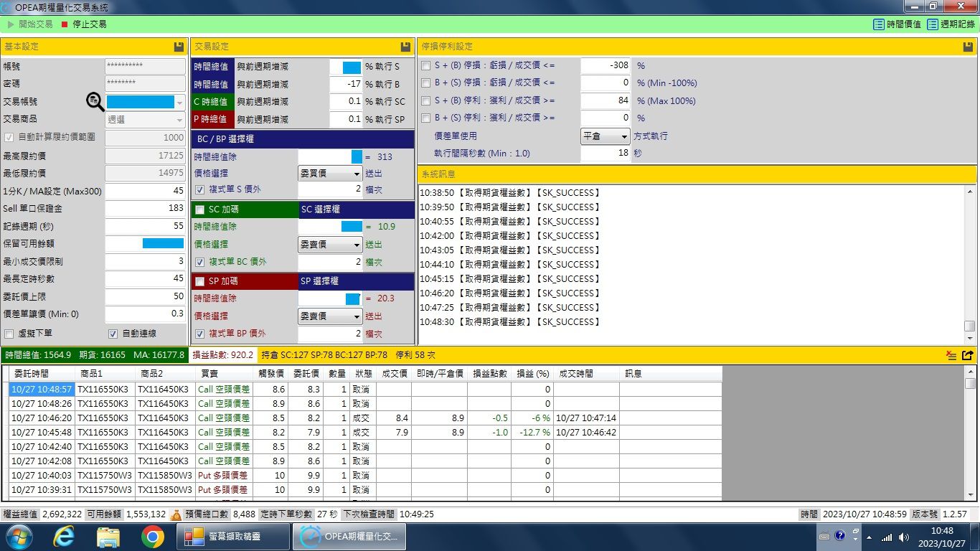Enable the SC 加碼 checkbox
This screenshot has height=551, width=980.
[200, 209]
